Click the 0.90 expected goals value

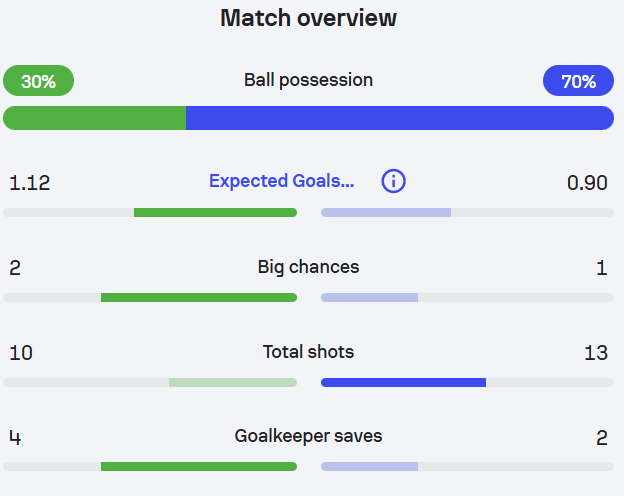[587, 182]
